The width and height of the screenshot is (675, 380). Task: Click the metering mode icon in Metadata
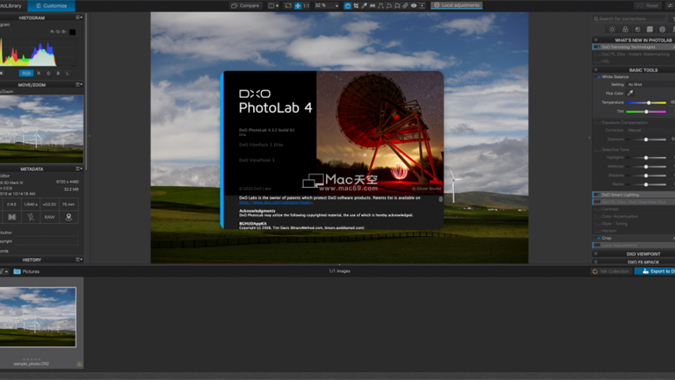tap(12, 217)
